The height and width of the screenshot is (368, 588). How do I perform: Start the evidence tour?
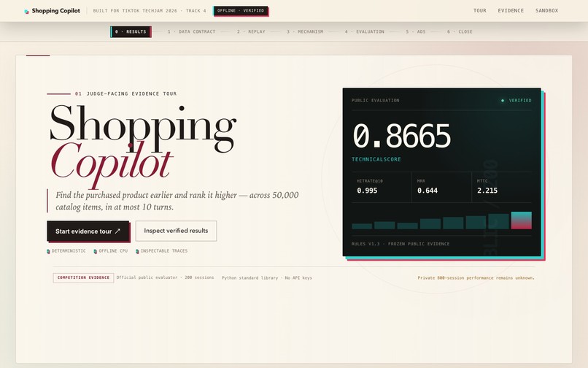pos(88,231)
